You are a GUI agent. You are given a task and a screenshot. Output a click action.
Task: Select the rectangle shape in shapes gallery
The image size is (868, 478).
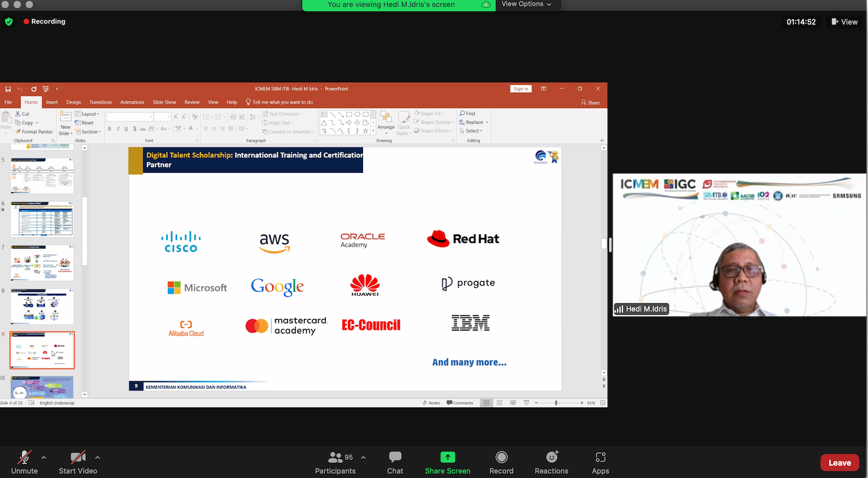tap(349, 114)
